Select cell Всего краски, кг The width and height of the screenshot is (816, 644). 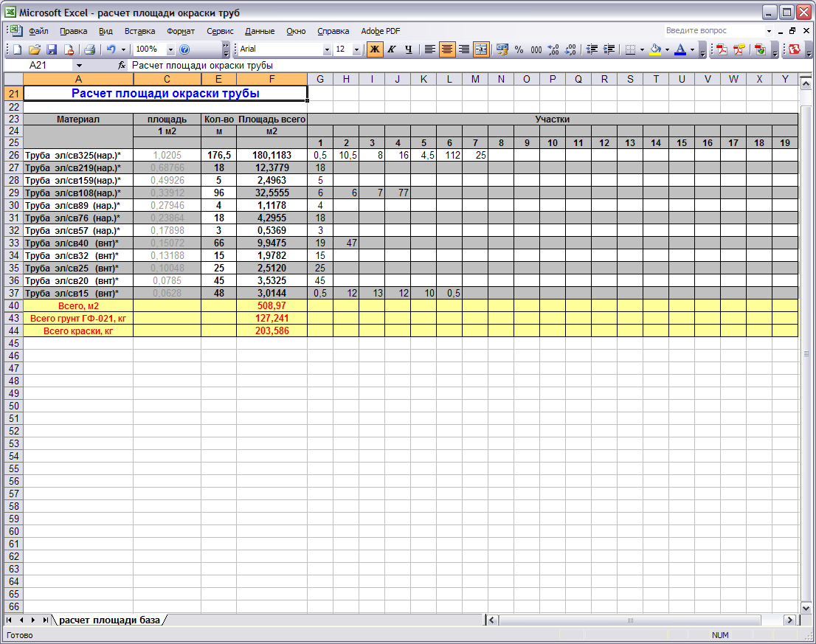(x=78, y=330)
